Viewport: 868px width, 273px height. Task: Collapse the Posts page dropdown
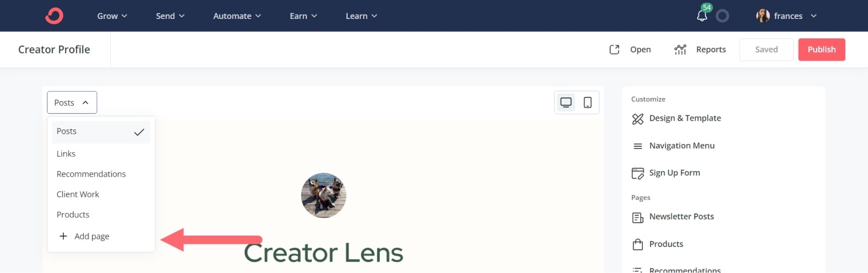click(x=72, y=102)
